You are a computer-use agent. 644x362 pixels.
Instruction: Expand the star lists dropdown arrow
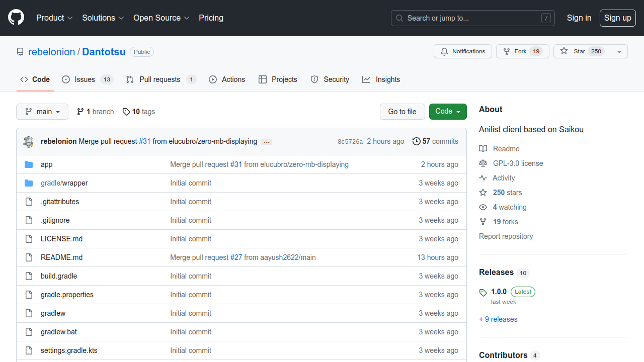click(x=619, y=51)
